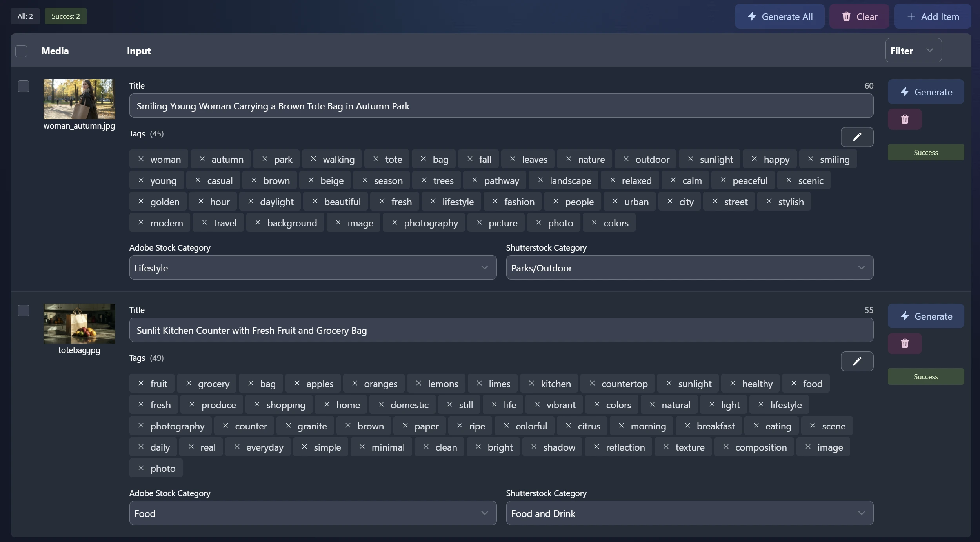This screenshot has width=980, height=542.
Task: Delete the woman_autumn.jpg item via trash icon
Action: tap(905, 119)
